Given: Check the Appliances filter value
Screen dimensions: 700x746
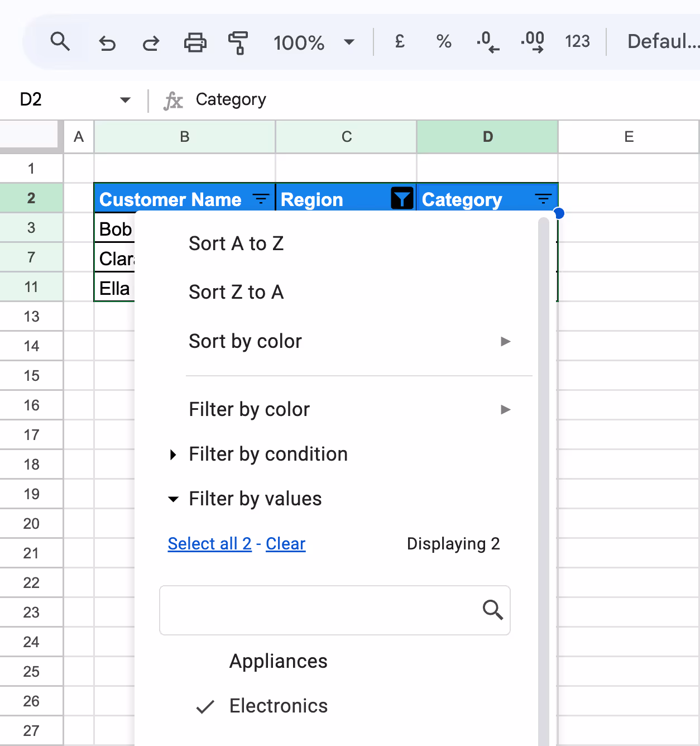Looking at the screenshot, I should point(278,661).
